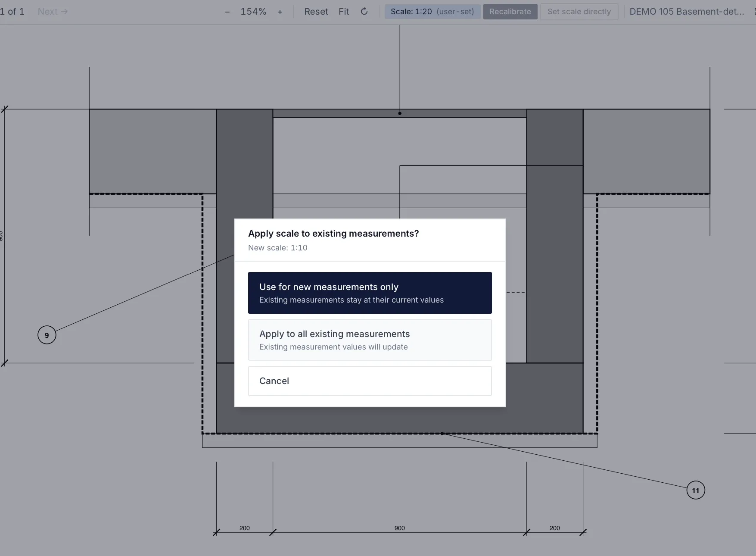Cancel the apply scale dialog
The width and height of the screenshot is (756, 556).
pyautogui.click(x=370, y=381)
